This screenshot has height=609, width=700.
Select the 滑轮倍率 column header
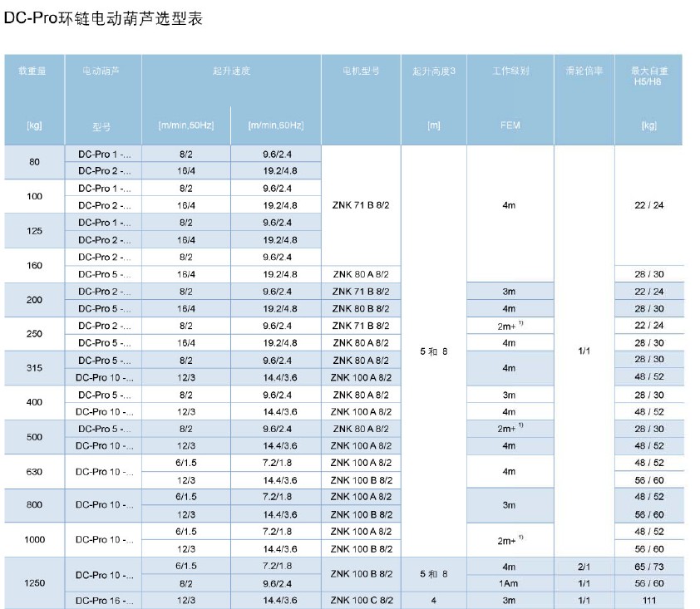tap(584, 71)
